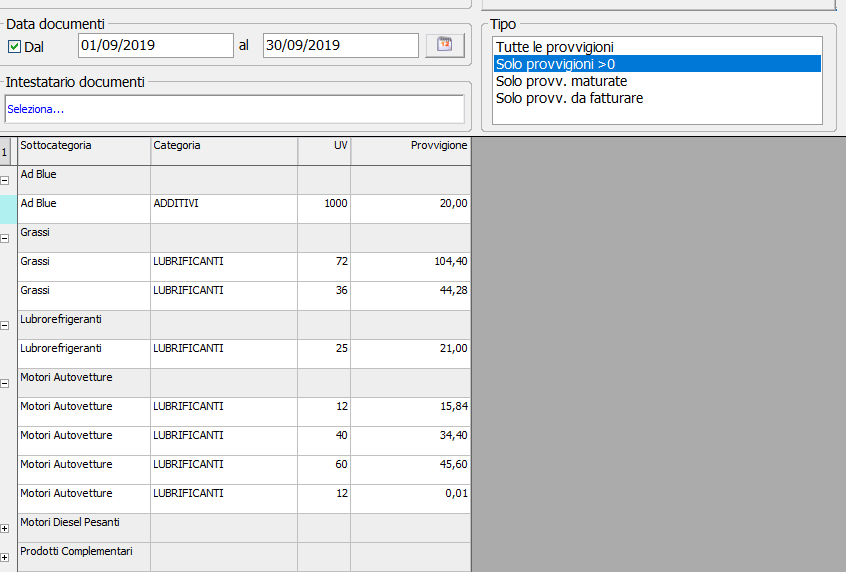Click the Motori Diesel Pesanti row label
Image resolution: width=846 pixels, height=572 pixels.
(70, 522)
